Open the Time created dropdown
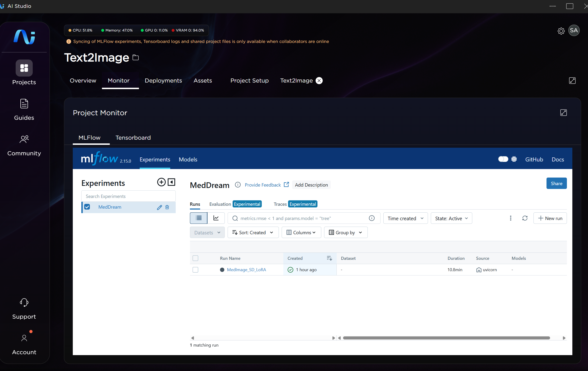Viewport: 588px width, 371px height. coord(405,218)
